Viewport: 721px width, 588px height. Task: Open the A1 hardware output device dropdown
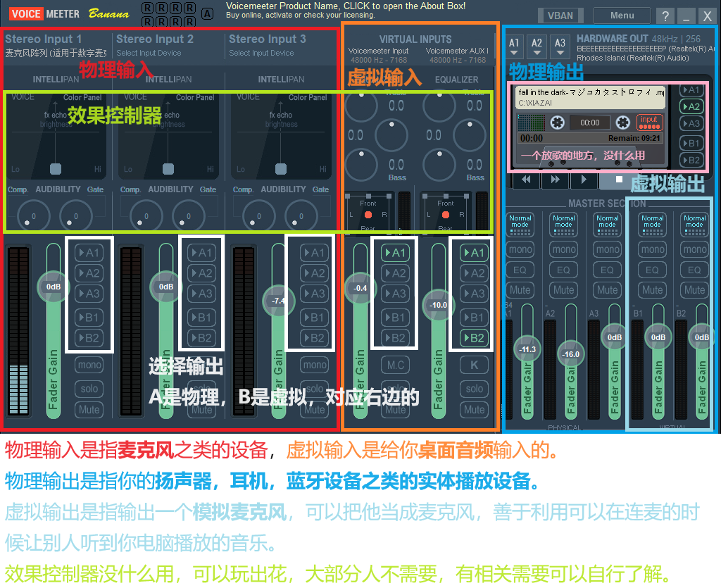coord(514,46)
